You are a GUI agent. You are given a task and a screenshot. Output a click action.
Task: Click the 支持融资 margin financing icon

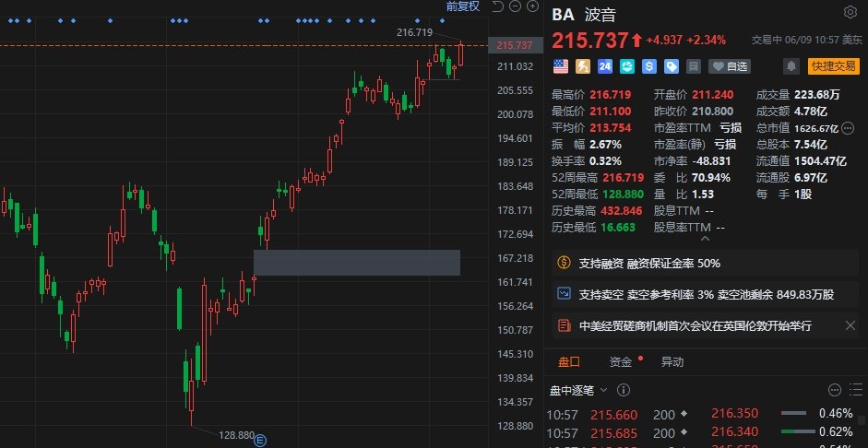pyautogui.click(x=564, y=263)
